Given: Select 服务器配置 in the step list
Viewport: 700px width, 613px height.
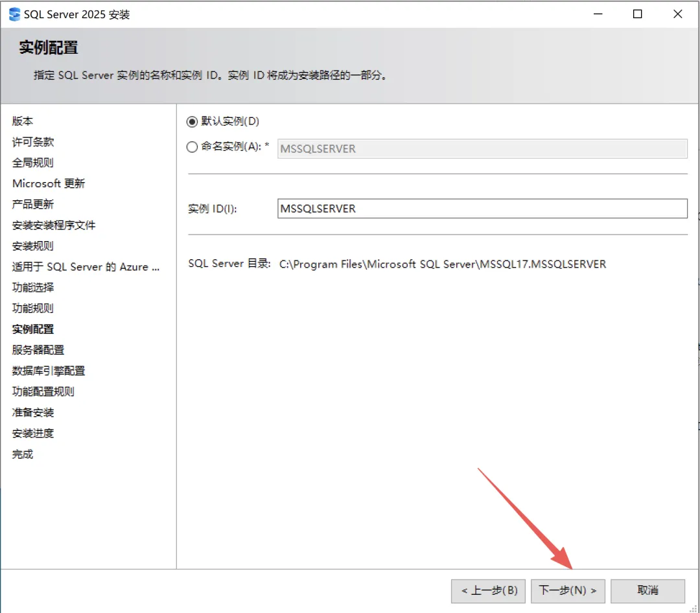Looking at the screenshot, I should 38,350.
